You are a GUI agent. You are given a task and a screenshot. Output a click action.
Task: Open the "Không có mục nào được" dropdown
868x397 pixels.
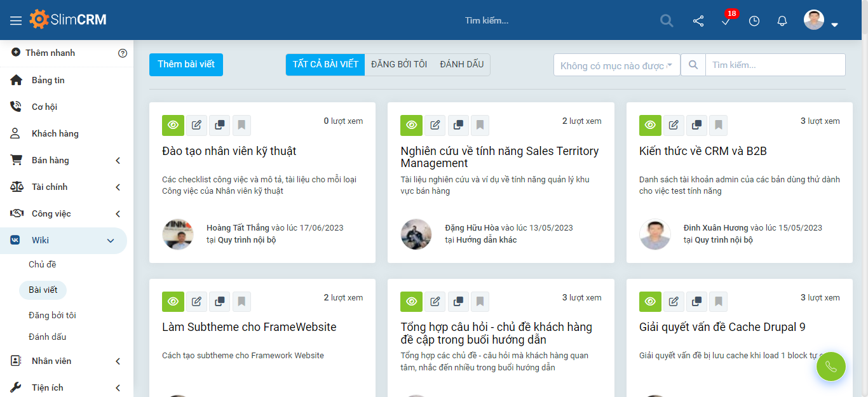point(616,65)
